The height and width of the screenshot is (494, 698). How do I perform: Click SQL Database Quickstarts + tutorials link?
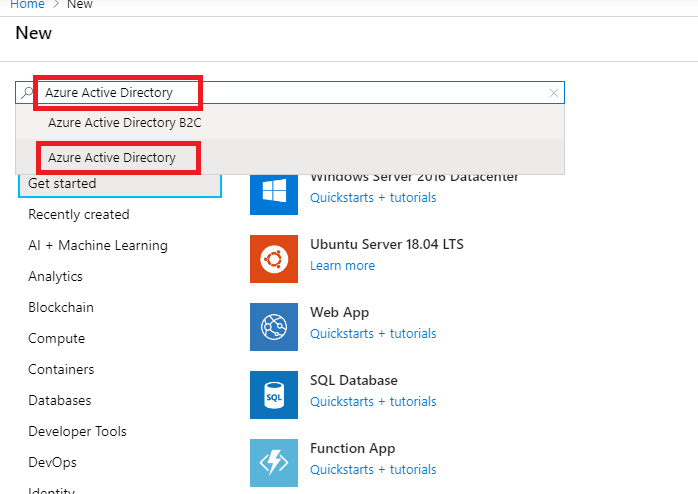tap(373, 402)
